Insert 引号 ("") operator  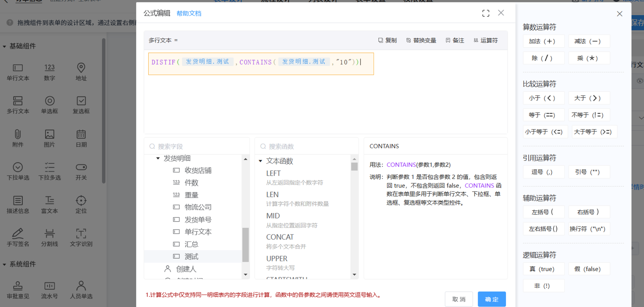click(589, 172)
